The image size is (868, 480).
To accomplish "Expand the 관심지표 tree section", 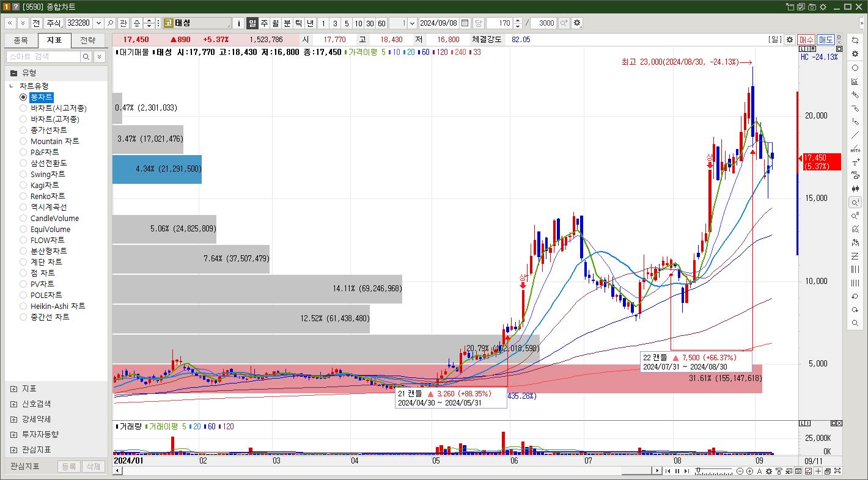I will [13, 449].
